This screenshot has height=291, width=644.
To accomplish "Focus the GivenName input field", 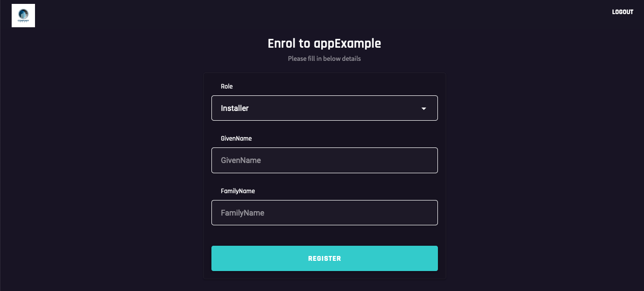I will pyautogui.click(x=324, y=160).
